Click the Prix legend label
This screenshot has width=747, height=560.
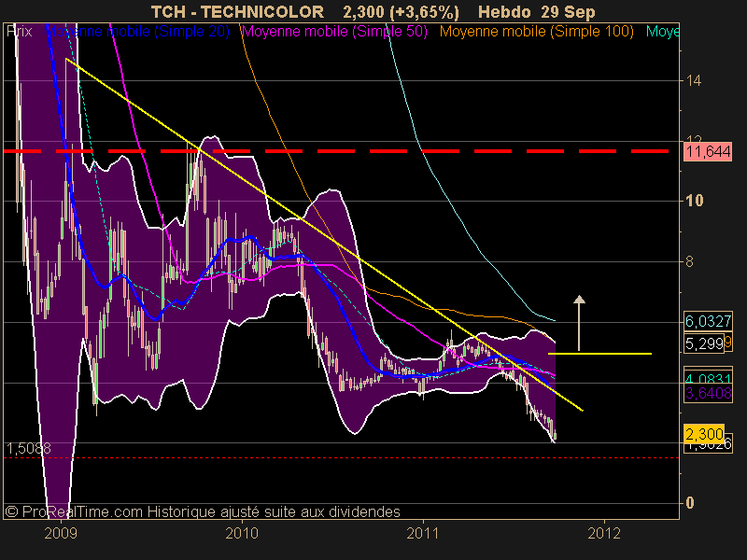coord(20,32)
